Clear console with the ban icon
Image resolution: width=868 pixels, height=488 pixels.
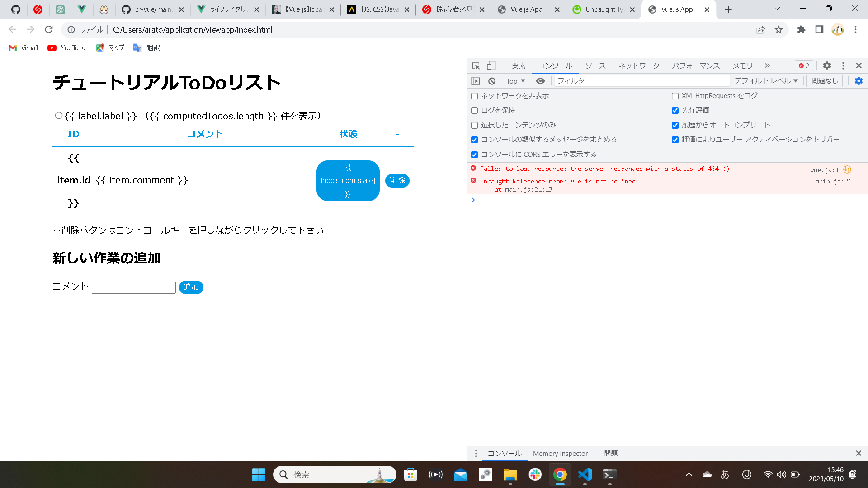pyautogui.click(x=492, y=81)
